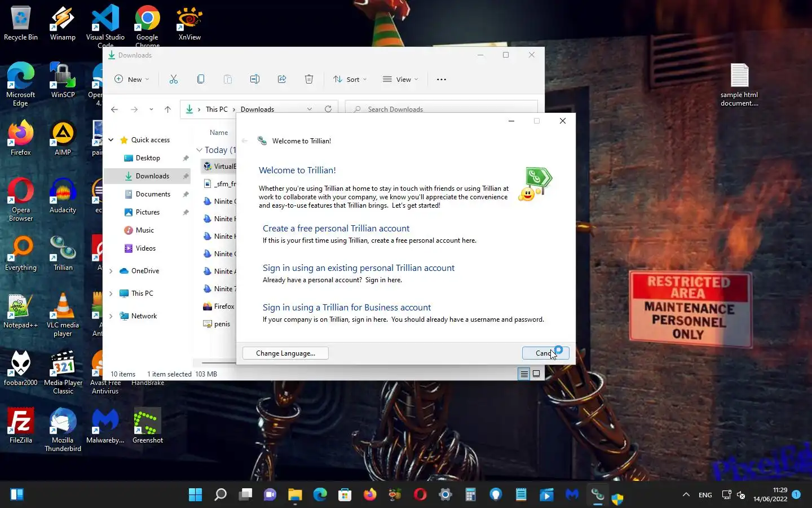
Task: Switch to large thumbnails view icon in status bar
Action: (x=536, y=374)
